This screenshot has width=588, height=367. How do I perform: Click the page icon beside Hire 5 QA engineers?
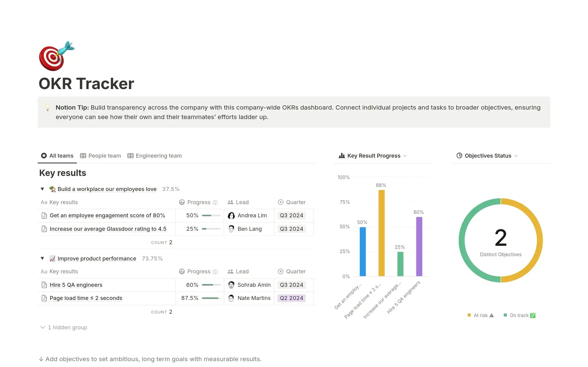click(x=44, y=285)
